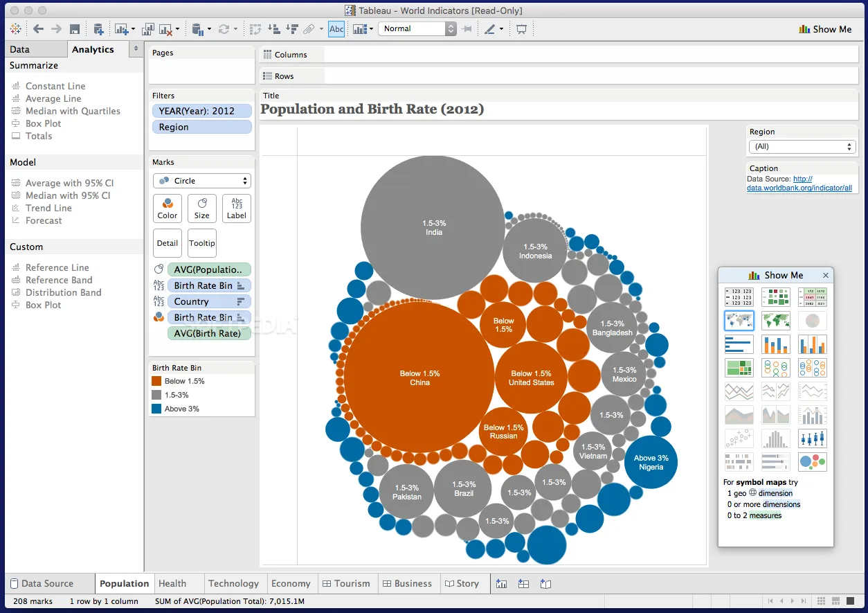Open Presentation Mode from the toolbar
This screenshot has height=613, width=868.
point(521,29)
